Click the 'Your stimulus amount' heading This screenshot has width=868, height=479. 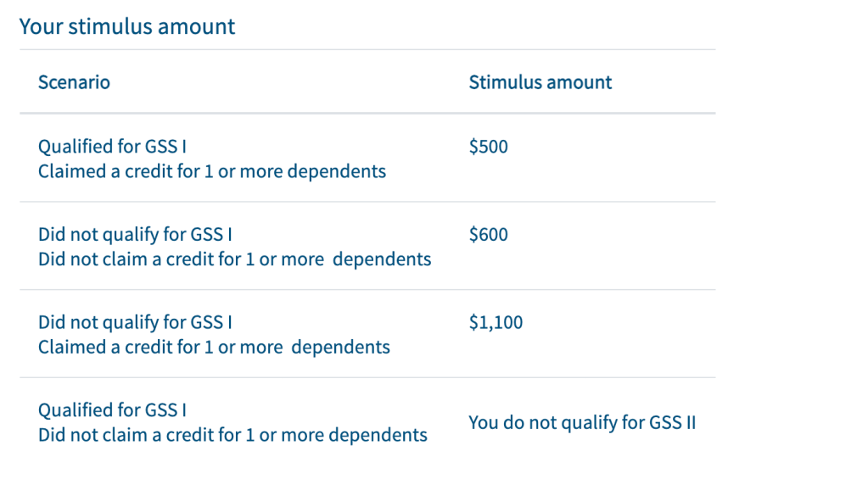tap(127, 26)
